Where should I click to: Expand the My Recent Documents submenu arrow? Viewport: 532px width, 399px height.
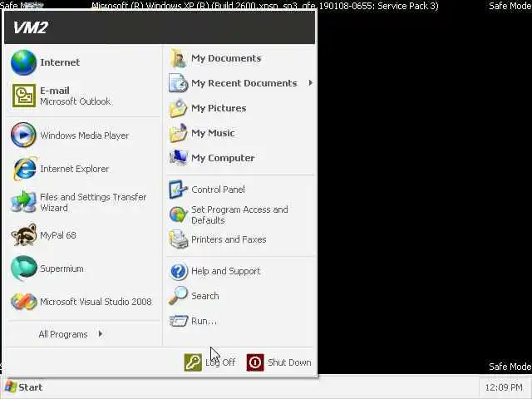310,83
